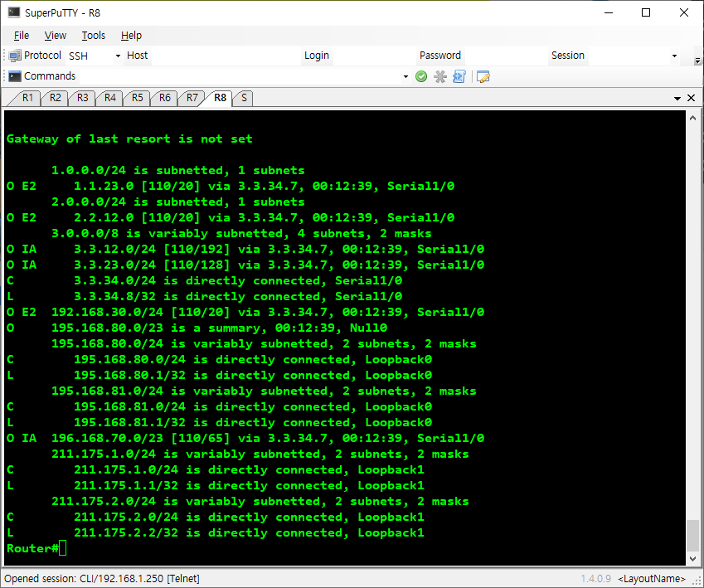Click the blue script document icon
Screen dimensions: 704x588
(x=459, y=76)
